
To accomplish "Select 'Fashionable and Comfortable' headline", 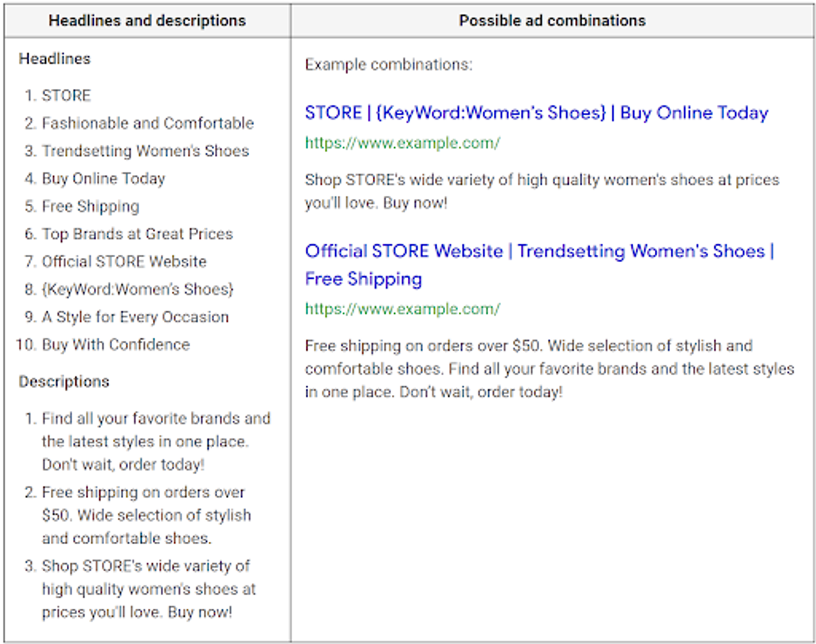I will click(x=148, y=123).
